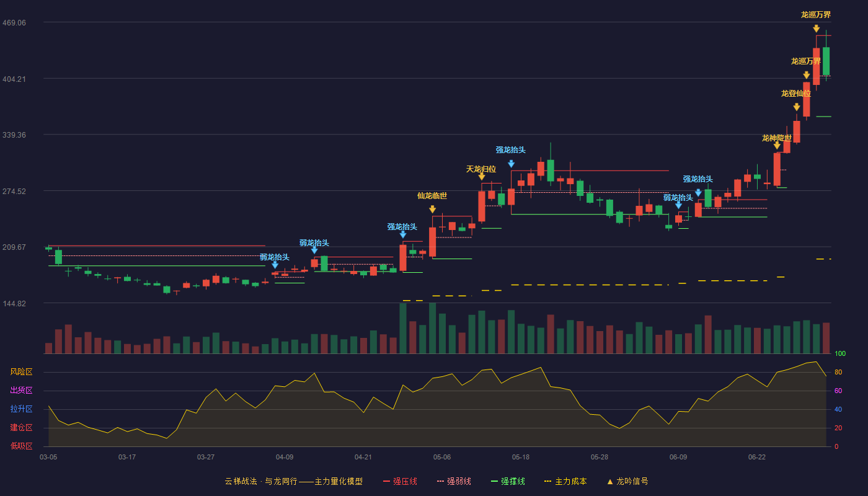Select the 出货区 zone label

[x=22, y=391]
